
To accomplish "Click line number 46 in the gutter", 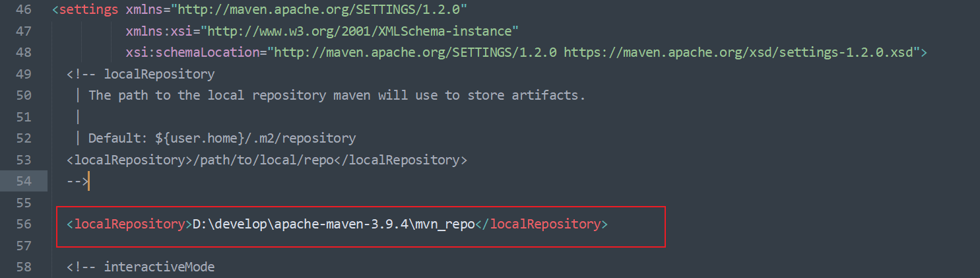I will [24, 10].
